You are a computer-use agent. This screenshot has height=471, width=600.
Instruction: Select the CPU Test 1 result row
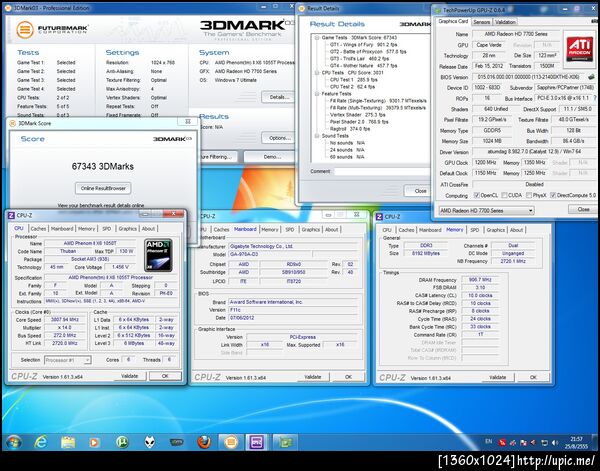click(354, 80)
